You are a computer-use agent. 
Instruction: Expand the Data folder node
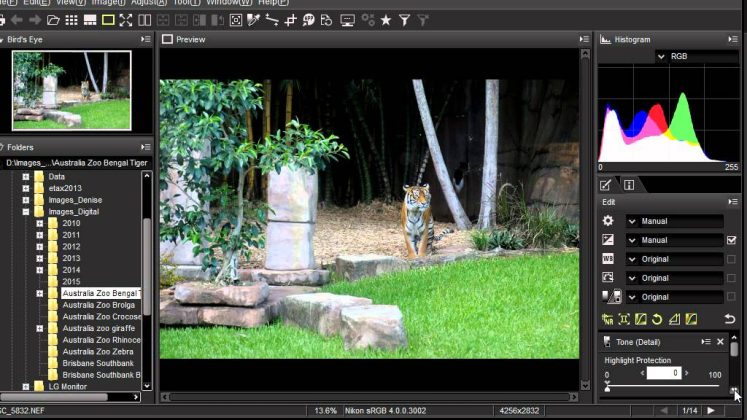point(26,177)
